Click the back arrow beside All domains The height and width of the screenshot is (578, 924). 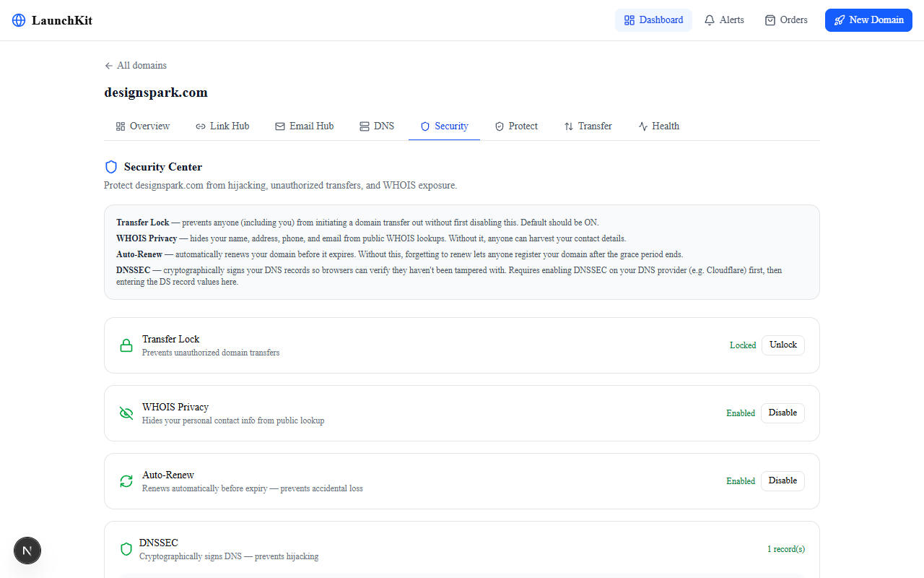point(109,66)
